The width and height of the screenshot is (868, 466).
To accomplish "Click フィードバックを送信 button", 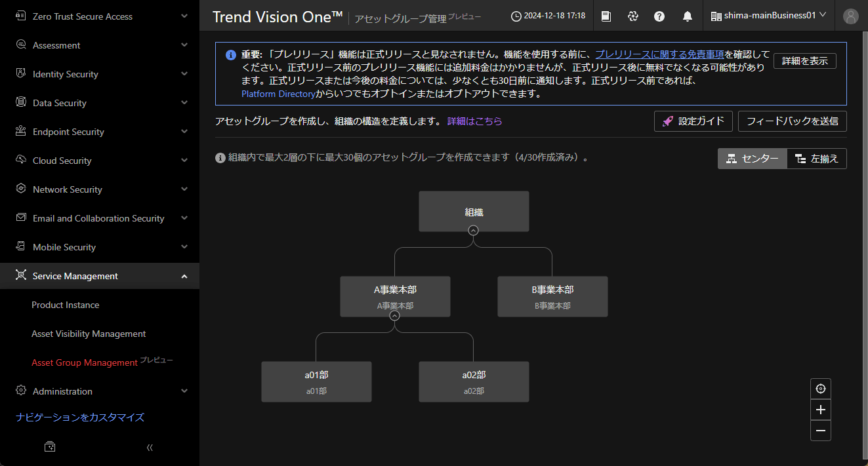I will (793, 121).
